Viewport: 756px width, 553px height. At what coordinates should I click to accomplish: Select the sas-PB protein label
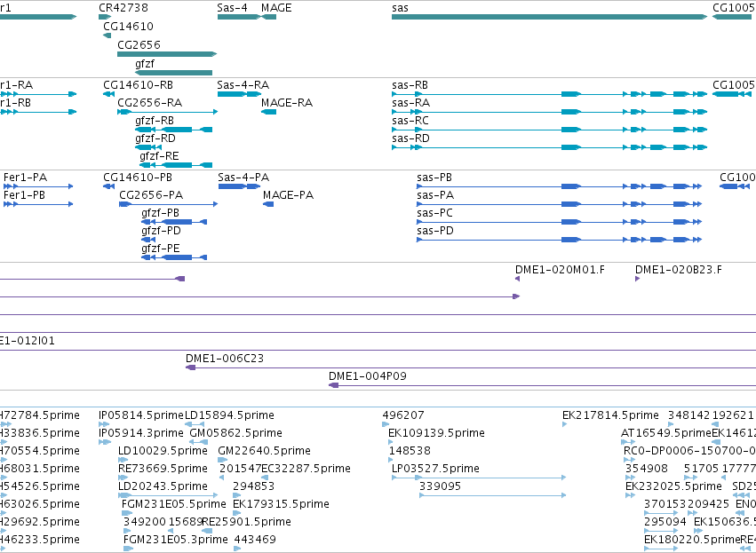434,178
